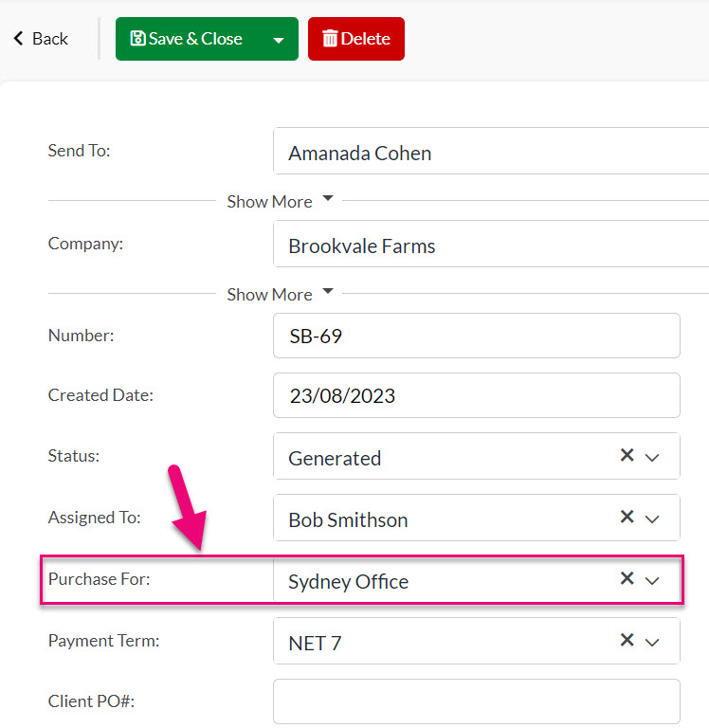This screenshot has height=728, width=709.
Task: Click the Company field Brookvale Farms
Action: point(491,245)
